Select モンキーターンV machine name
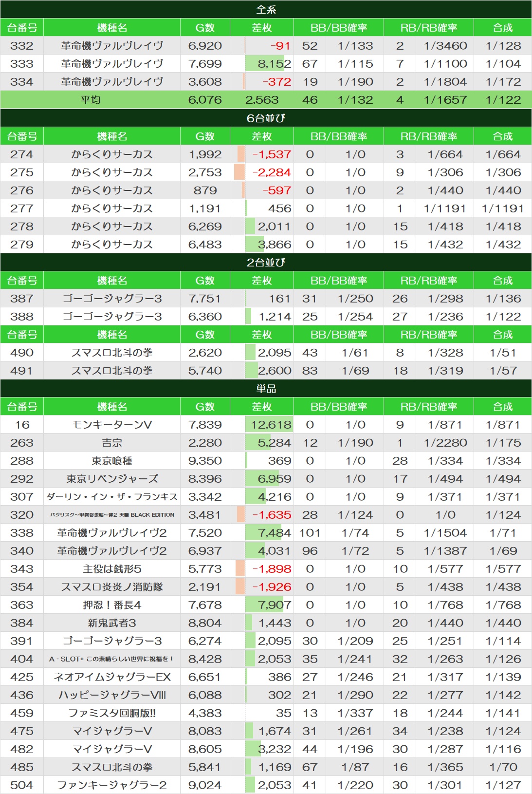The height and width of the screenshot is (794, 532). coord(112,425)
